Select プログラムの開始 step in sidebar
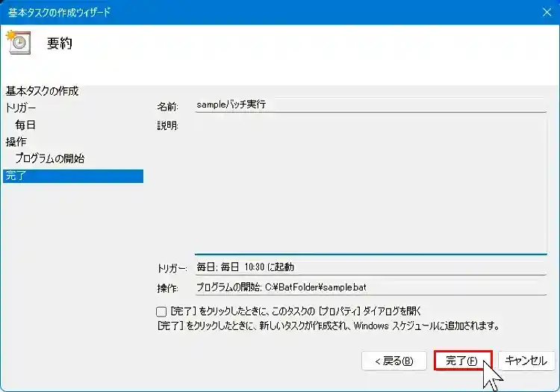 49,158
